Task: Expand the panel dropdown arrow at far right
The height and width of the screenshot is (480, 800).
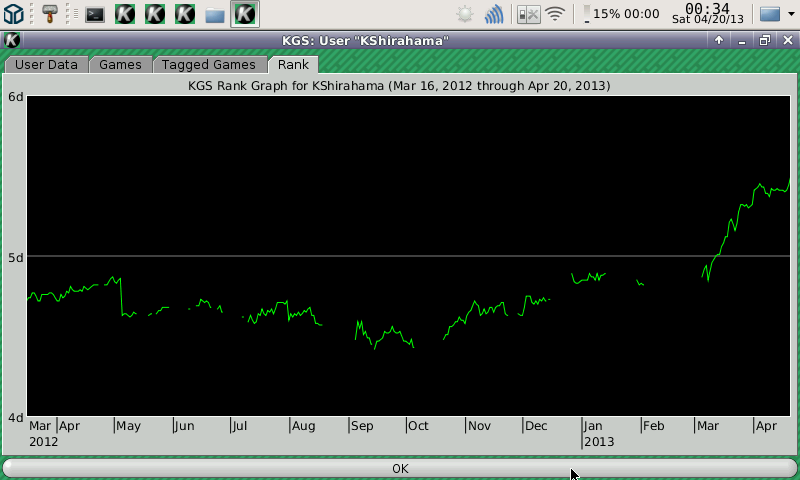Action: coord(791,14)
